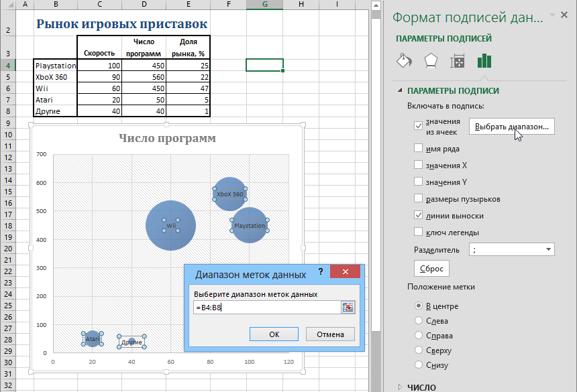Screen dimensions: 577x392
Task: Select the XboX 360 bubble label
Action: pos(230,194)
